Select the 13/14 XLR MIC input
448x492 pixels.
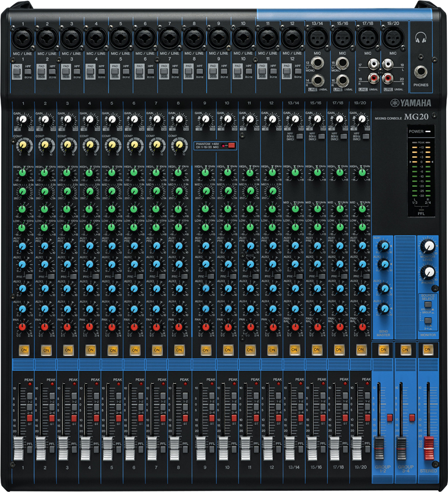317,38
